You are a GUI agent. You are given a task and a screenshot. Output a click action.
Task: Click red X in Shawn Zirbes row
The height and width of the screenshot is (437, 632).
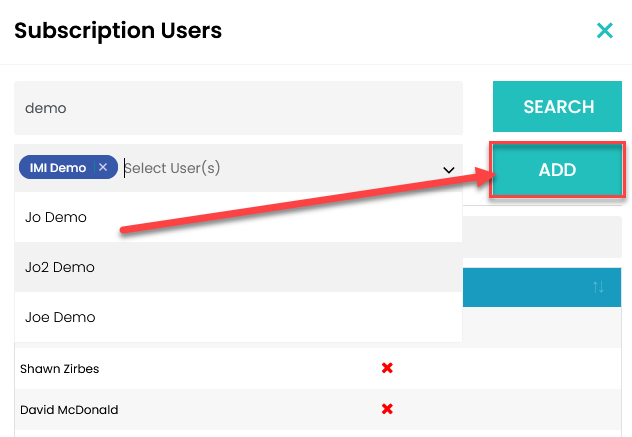387,368
